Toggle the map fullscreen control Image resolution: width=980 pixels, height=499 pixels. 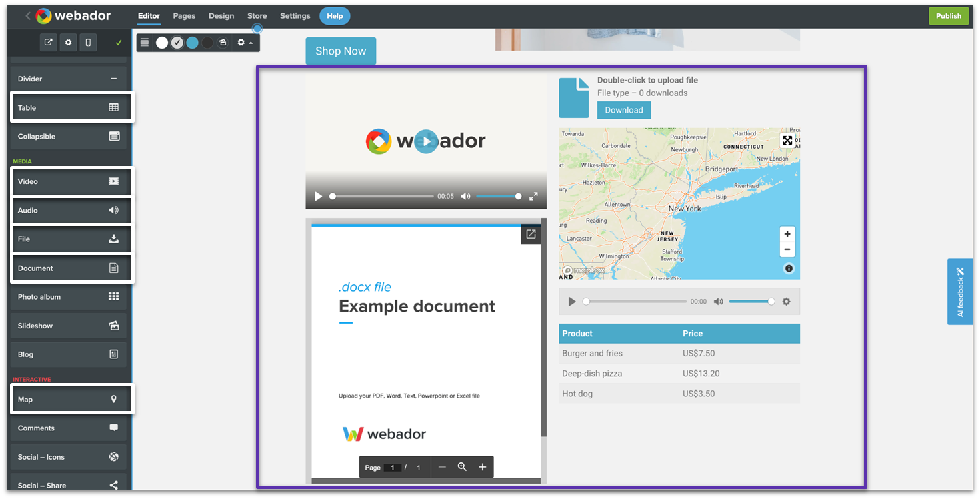(787, 140)
